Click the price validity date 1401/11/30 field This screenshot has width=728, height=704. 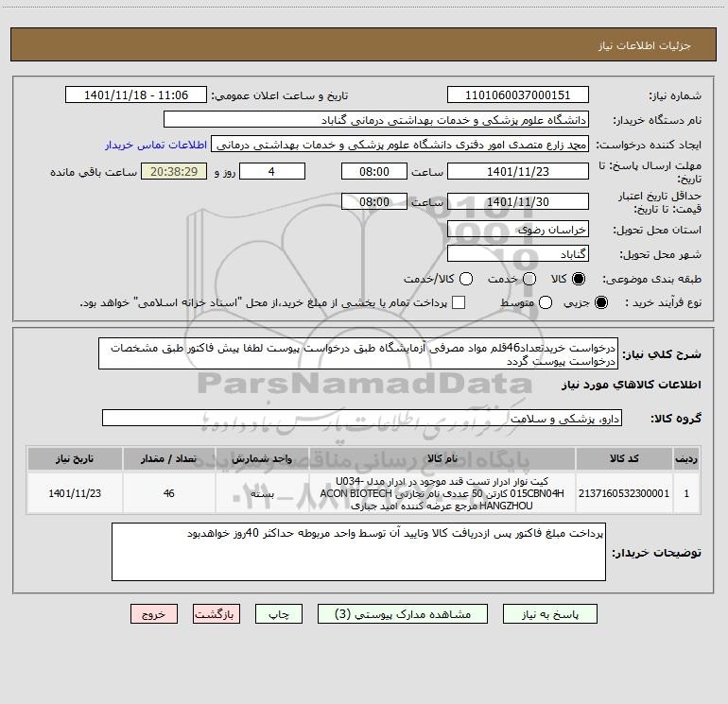tap(518, 201)
